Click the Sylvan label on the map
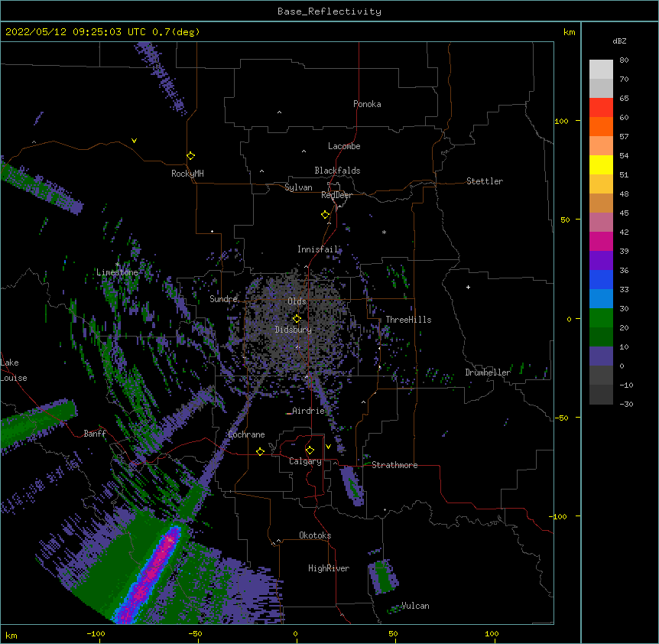 coord(298,187)
